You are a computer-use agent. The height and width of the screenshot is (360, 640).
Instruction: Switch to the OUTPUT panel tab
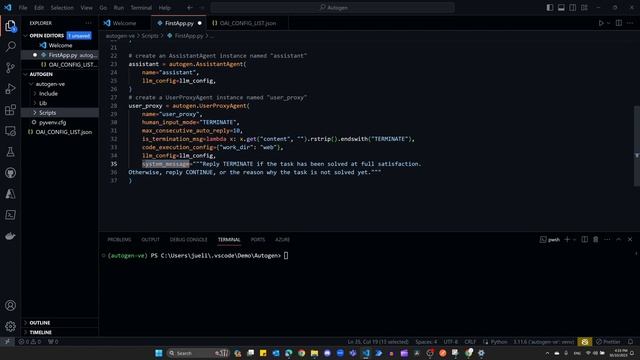[150, 240]
